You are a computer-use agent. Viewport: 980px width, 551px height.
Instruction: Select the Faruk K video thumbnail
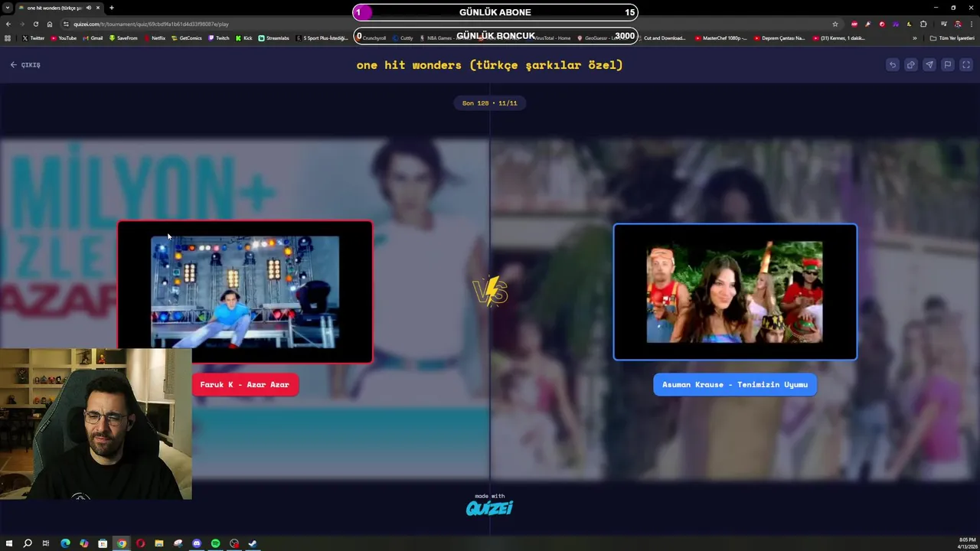point(245,292)
